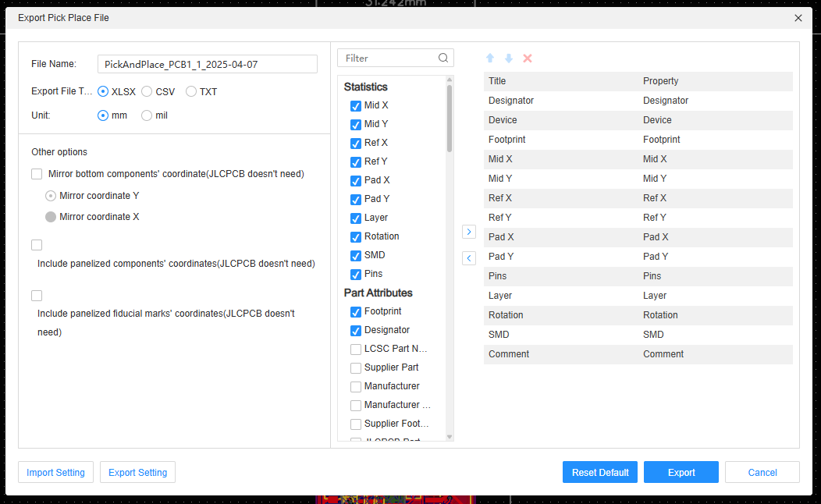The width and height of the screenshot is (821, 504).
Task: Uncheck the Rotation checkbox
Action: point(356,237)
